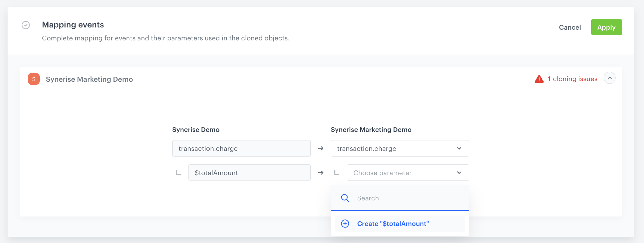The width and height of the screenshot is (644, 243).
Task: Select the Create "$totalAmount" option
Action: pos(393,224)
